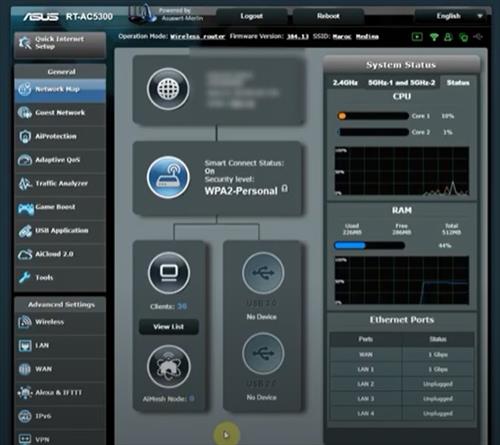This screenshot has width=500, height=445.
Task: Click the Reboot button
Action: pyautogui.click(x=328, y=16)
